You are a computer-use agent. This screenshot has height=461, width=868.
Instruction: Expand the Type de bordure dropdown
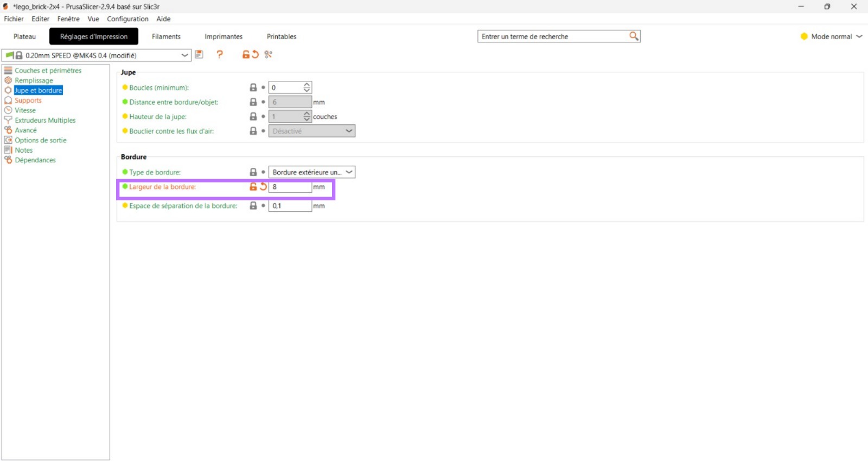(349, 172)
